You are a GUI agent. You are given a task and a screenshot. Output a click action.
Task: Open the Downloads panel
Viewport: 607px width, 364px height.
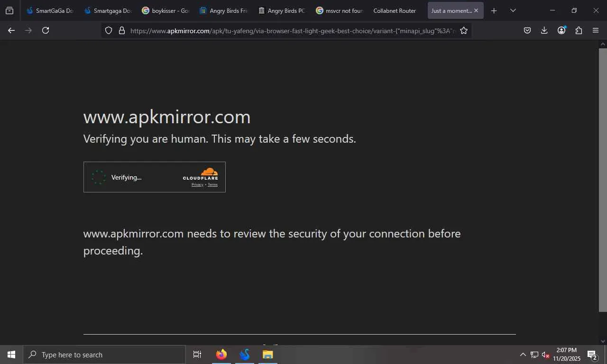[544, 30]
